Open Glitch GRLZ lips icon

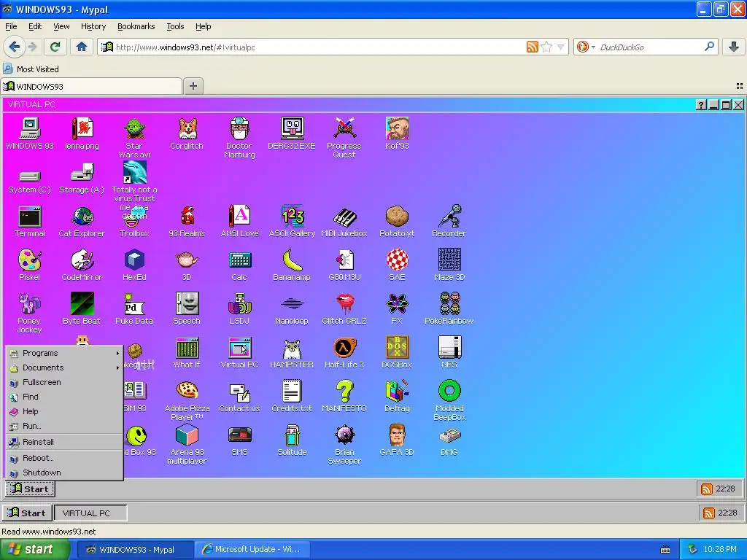tap(344, 309)
